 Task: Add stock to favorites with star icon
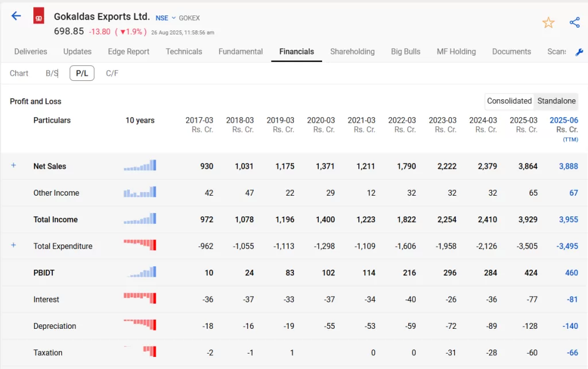pyautogui.click(x=548, y=22)
